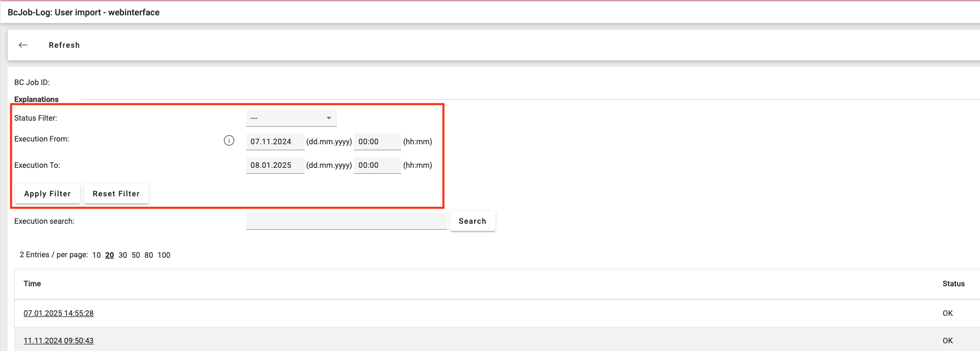Open log entry 07.01.2025 14:55:28
980x351 pixels.
tap(59, 313)
